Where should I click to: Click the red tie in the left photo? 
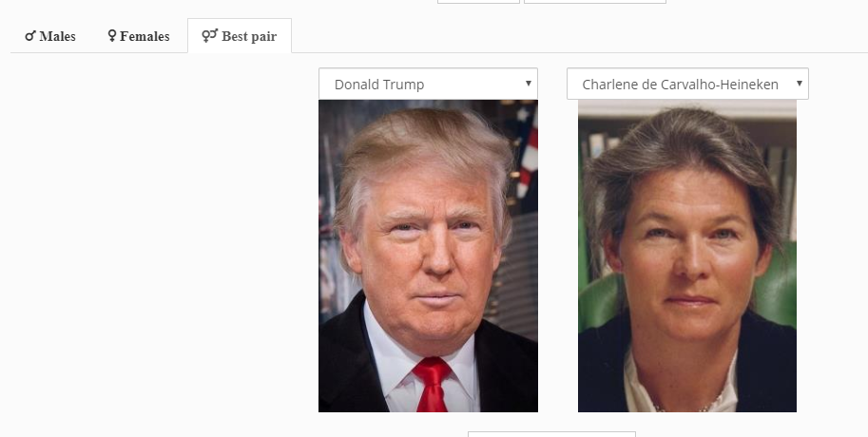tap(432, 385)
